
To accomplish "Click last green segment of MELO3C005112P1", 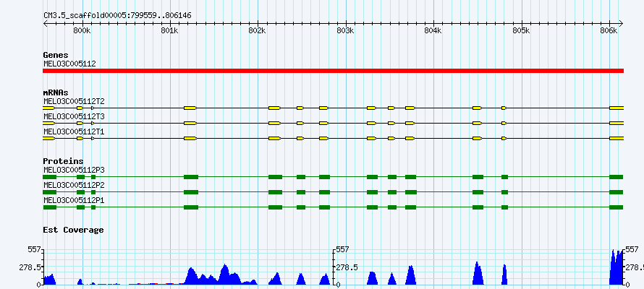I will tap(616, 207).
